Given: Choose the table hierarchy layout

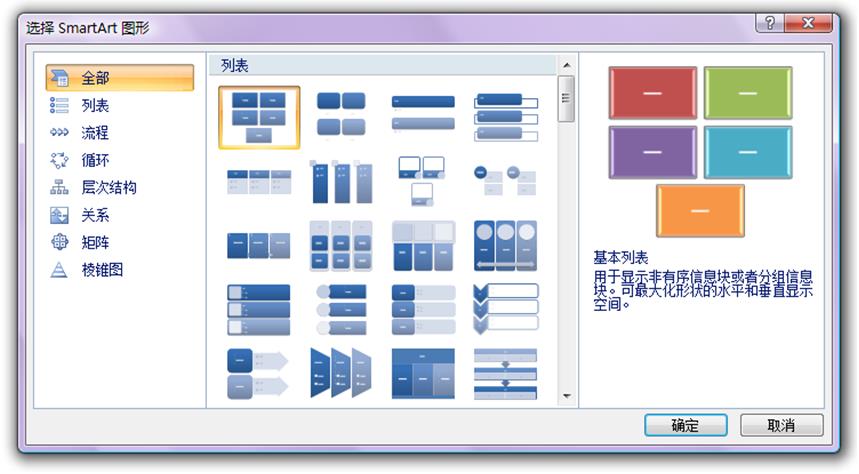Looking at the screenshot, I should pyautogui.click(x=423, y=373).
